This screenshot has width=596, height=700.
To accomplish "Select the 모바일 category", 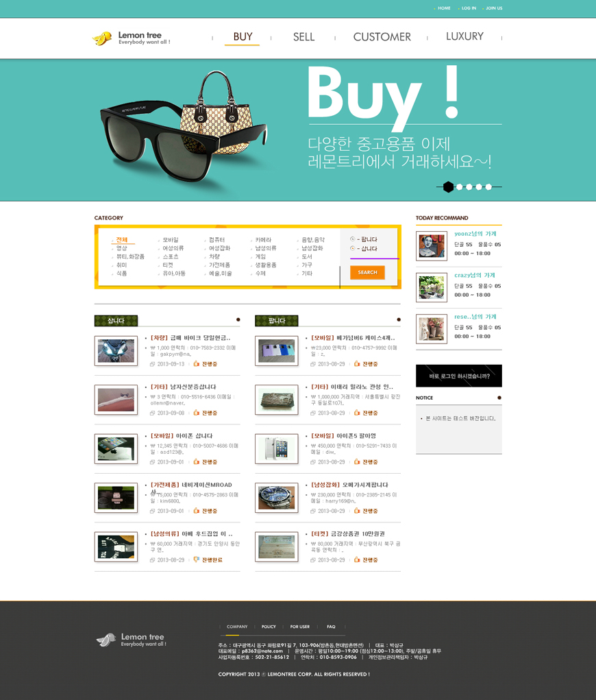I will tap(171, 240).
